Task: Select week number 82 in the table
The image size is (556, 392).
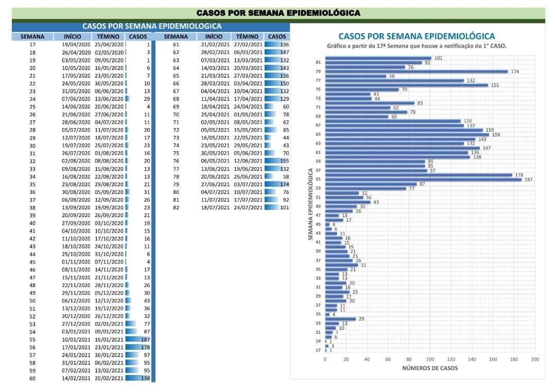Action: (x=176, y=207)
